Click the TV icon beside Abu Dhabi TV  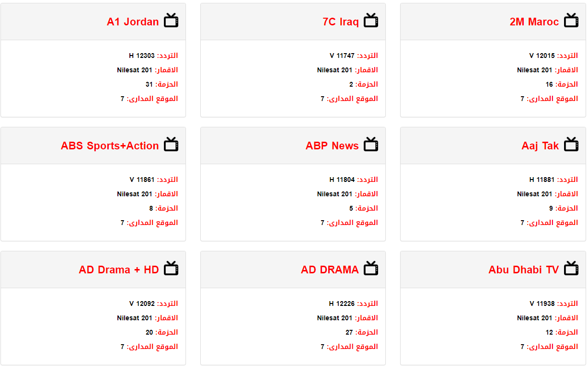click(x=571, y=269)
